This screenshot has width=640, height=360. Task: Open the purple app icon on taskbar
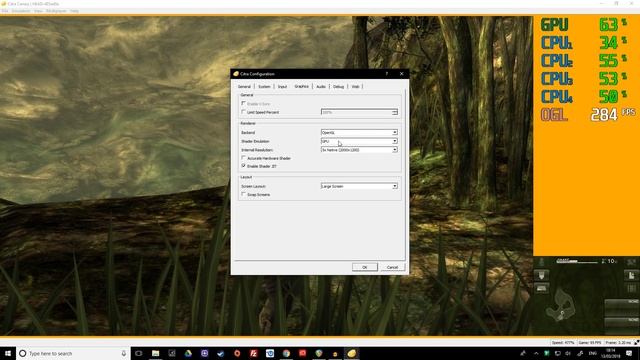pos(204,353)
